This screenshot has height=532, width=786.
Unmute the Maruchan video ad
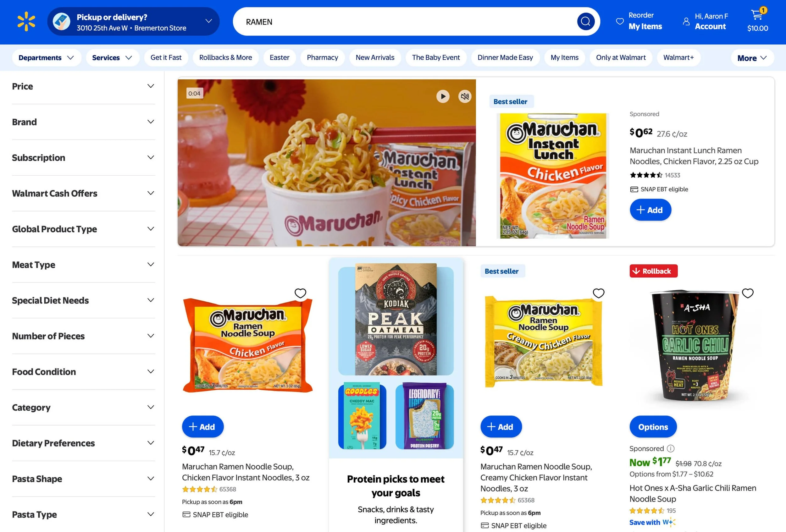(x=465, y=96)
